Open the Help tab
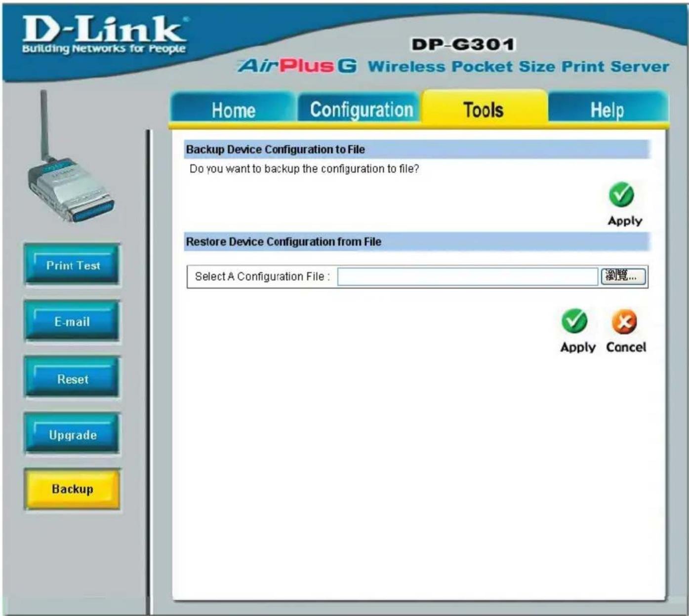 (x=607, y=110)
